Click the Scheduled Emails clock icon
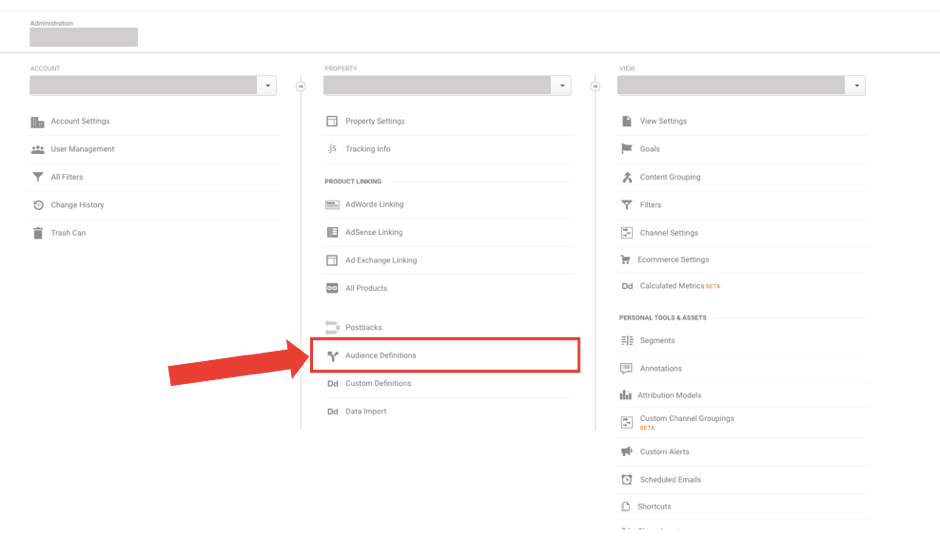 tap(626, 480)
